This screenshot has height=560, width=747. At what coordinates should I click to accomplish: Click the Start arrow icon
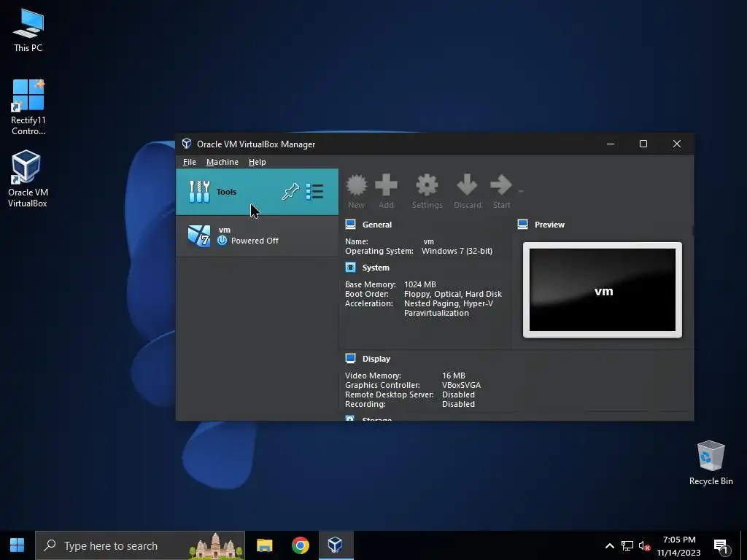[500, 184]
